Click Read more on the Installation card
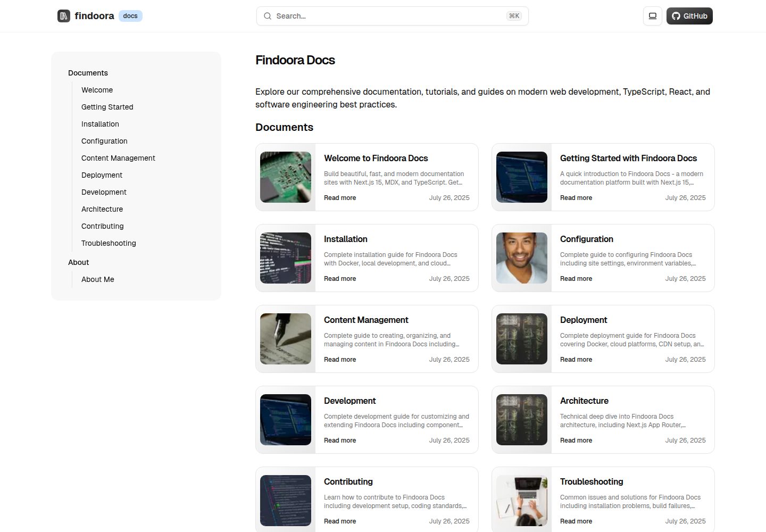The height and width of the screenshot is (532, 766). pyautogui.click(x=340, y=279)
